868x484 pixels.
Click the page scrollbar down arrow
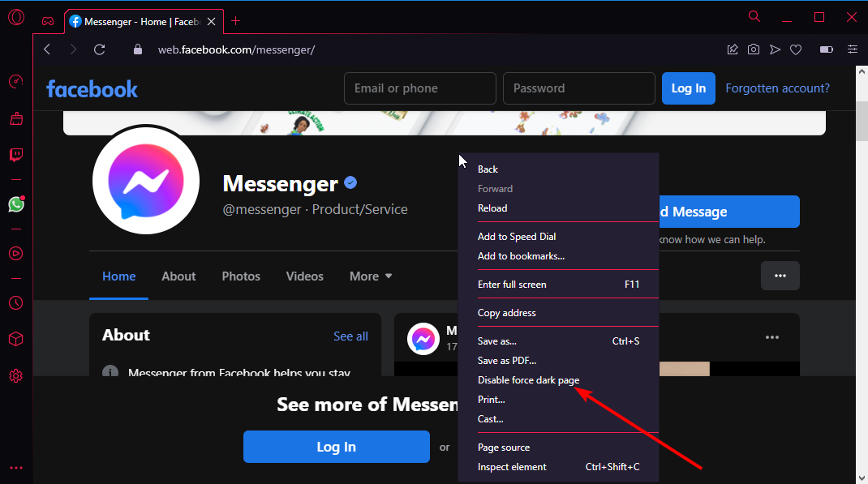click(862, 478)
